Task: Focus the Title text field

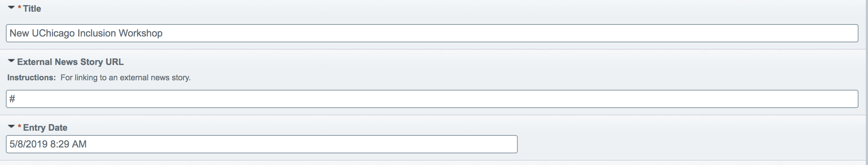Action: (431, 33)
